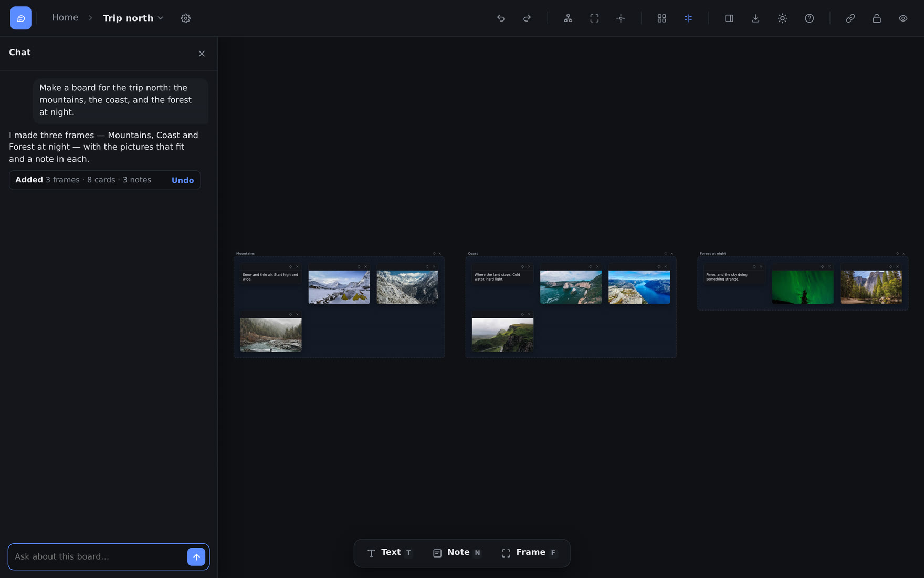Click the 'Pines, and the sky doing' note text
Image resolution: width=924 pixels, height=578 pixels.
coord(727,277)
